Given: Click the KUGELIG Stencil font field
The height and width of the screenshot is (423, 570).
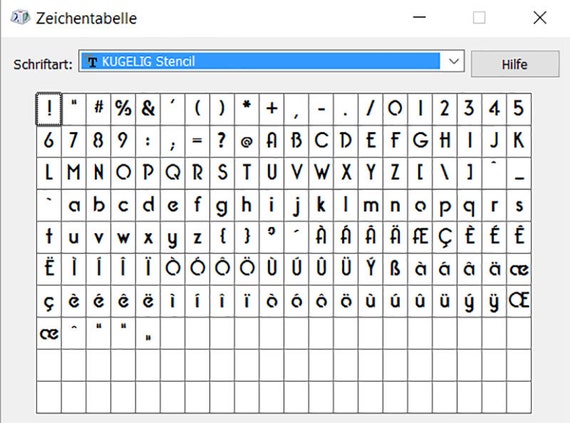Looking at the screenshot, I should pyautogui.click(x=260, y=61).
